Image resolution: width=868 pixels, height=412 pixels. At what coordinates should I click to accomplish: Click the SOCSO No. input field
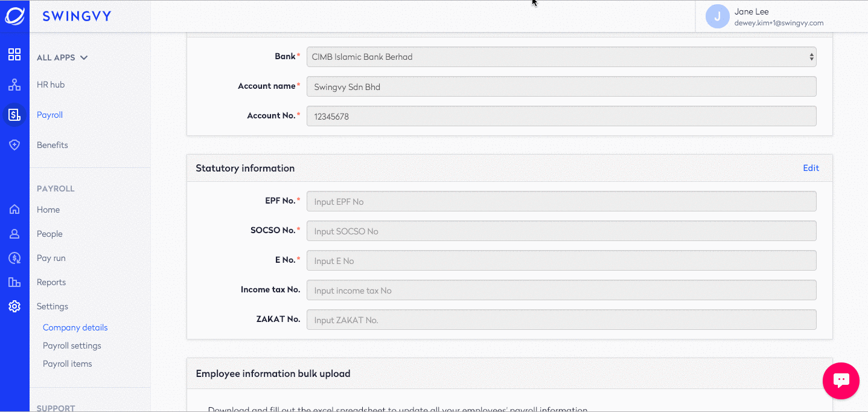tap(561, 231)
